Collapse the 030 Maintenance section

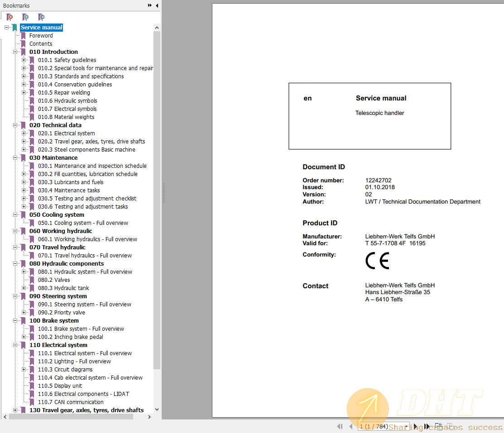[x=15, y=158]
